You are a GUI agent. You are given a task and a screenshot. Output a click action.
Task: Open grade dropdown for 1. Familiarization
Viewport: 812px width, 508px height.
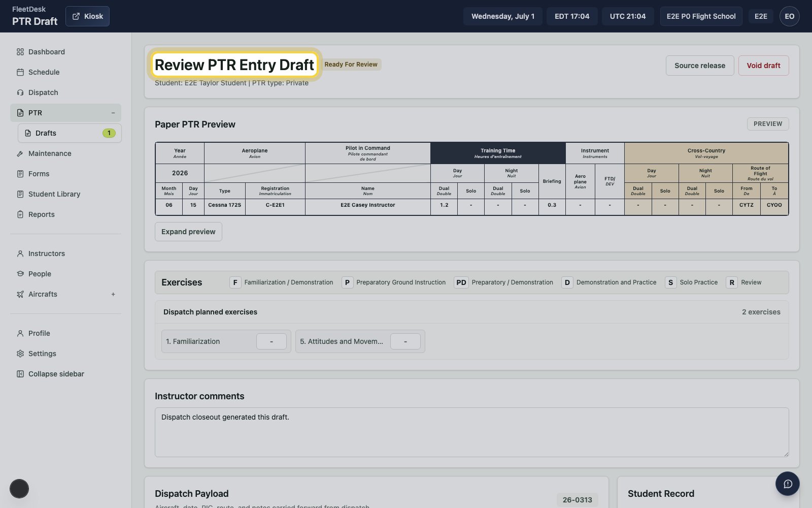tap(272, 341)
